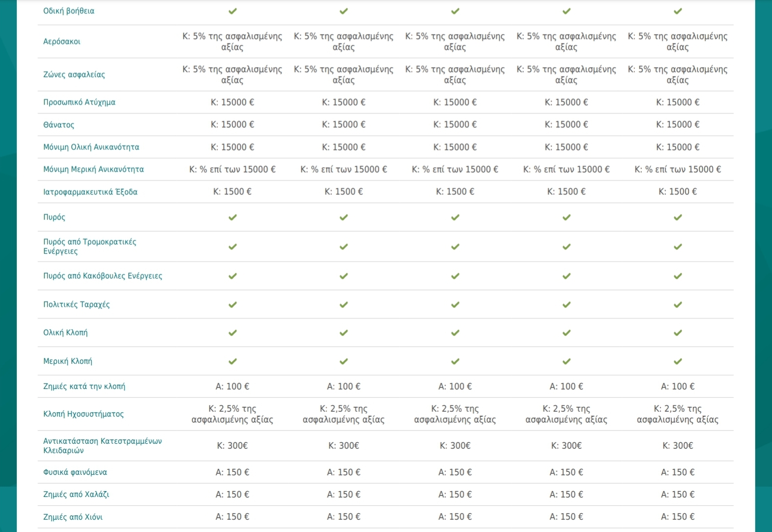Open the Ζώνες ασφαλείας link
The image size is (772, 532).
click(x=74, y=74)
